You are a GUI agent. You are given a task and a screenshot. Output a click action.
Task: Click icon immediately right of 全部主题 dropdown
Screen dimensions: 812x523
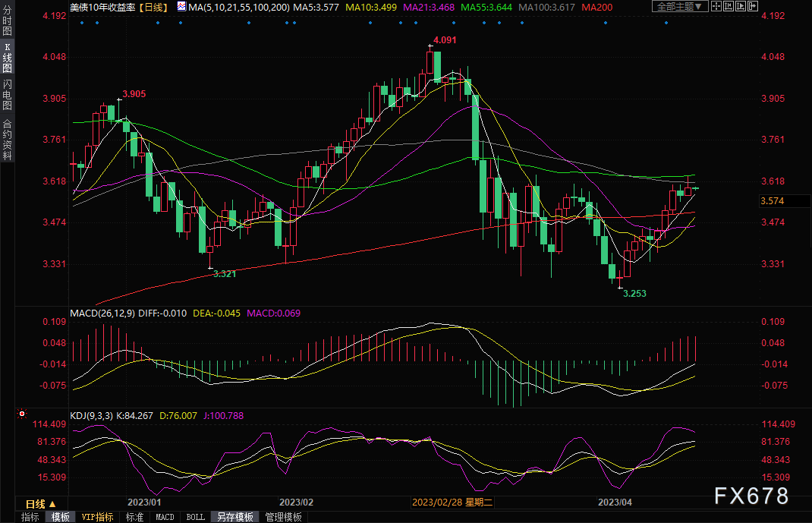[717, 6]
